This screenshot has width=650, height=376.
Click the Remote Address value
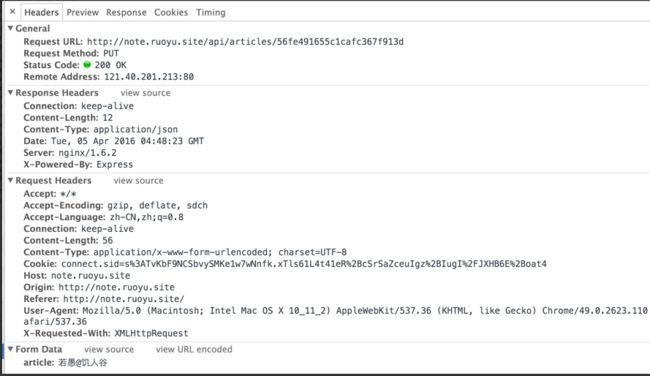click(149, 77)
